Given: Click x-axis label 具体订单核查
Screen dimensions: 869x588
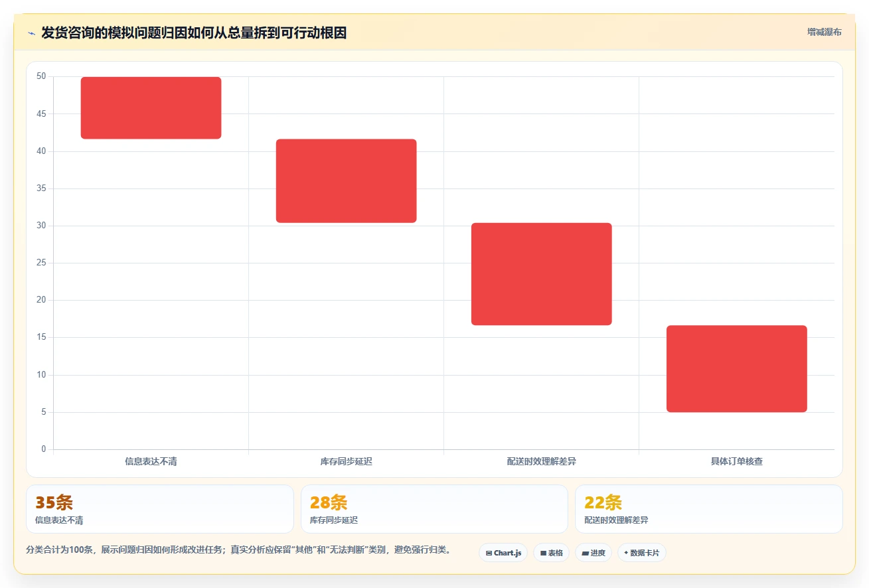Looking at the screenshot, I should pos(737,461).
